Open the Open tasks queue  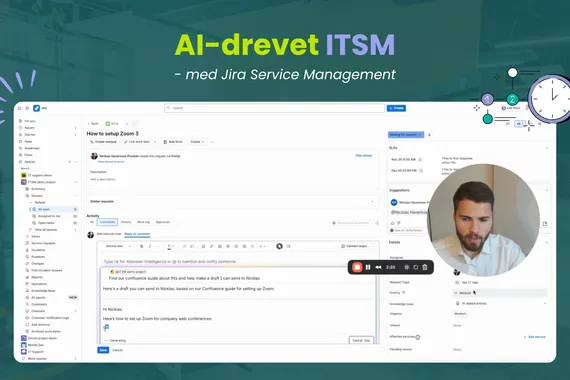tap(46, 223)
